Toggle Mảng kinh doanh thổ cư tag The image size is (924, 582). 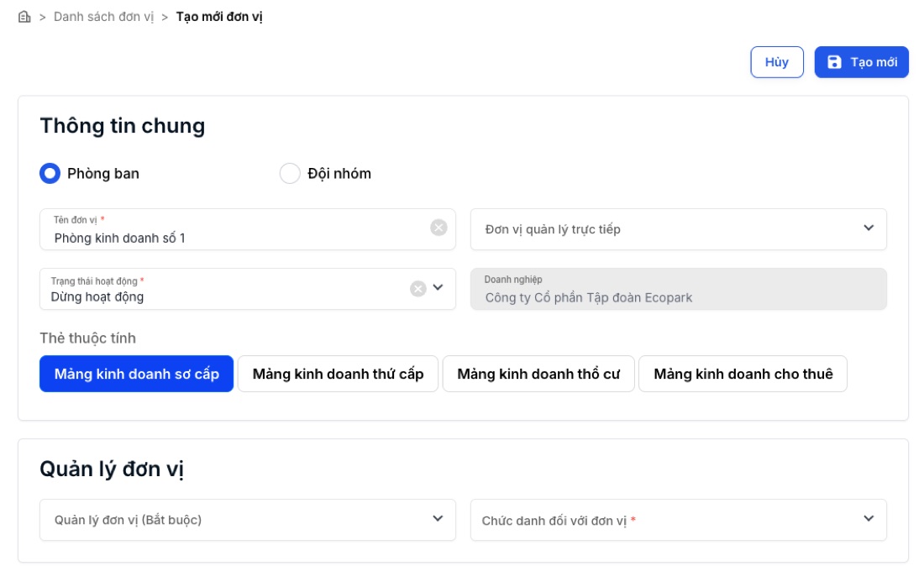point(538,374)
